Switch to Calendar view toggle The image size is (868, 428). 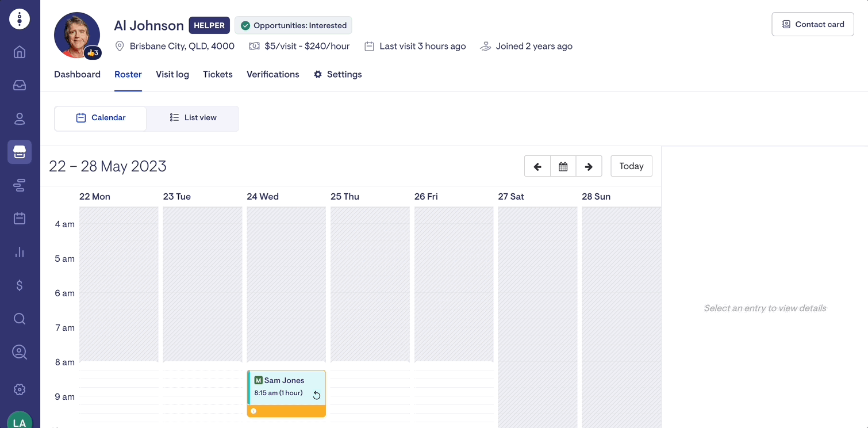click(101, 118)
